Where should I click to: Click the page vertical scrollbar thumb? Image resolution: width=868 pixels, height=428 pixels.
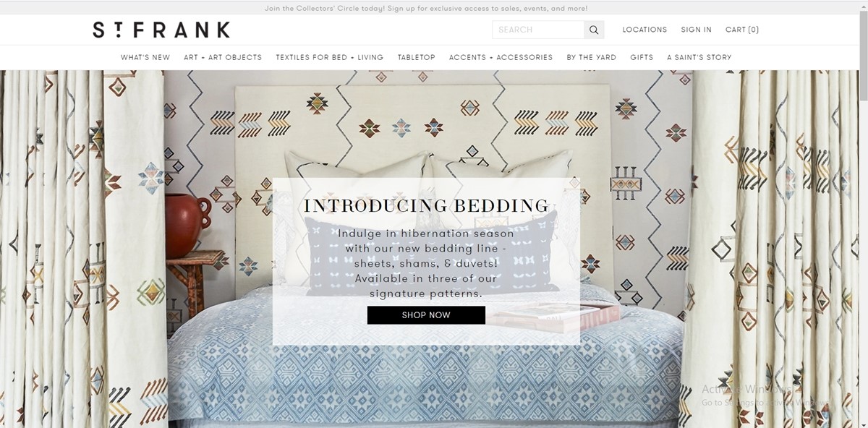coord(863,54)
